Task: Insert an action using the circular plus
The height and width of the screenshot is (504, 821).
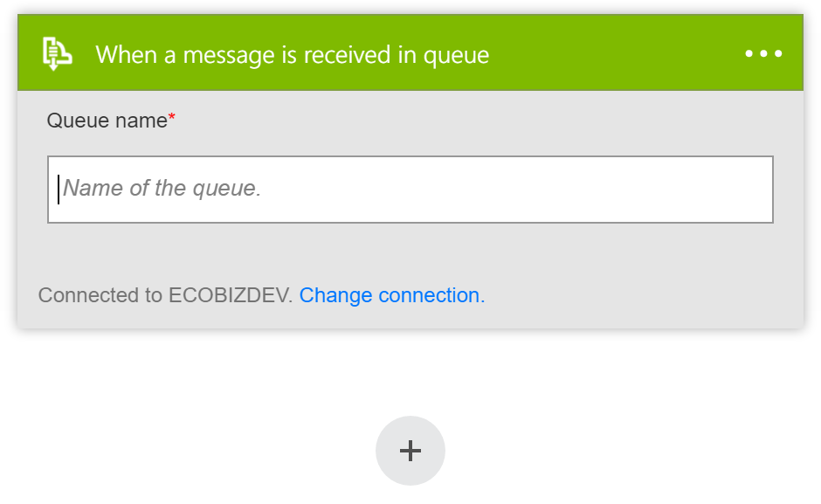Action: point(410,451)
